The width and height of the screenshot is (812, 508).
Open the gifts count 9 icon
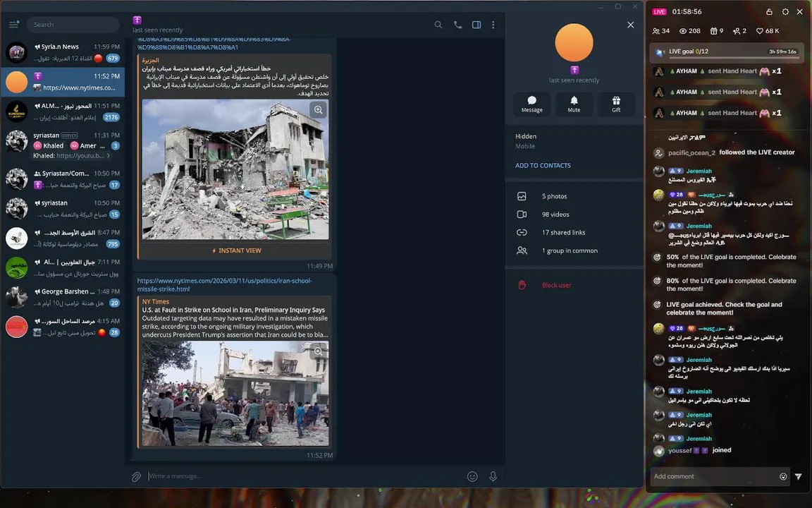pos(713,30)
